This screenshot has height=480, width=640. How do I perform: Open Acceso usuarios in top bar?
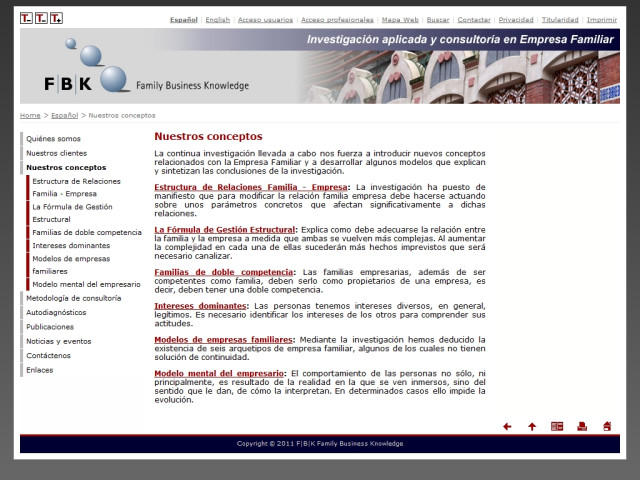coord(265,19)
